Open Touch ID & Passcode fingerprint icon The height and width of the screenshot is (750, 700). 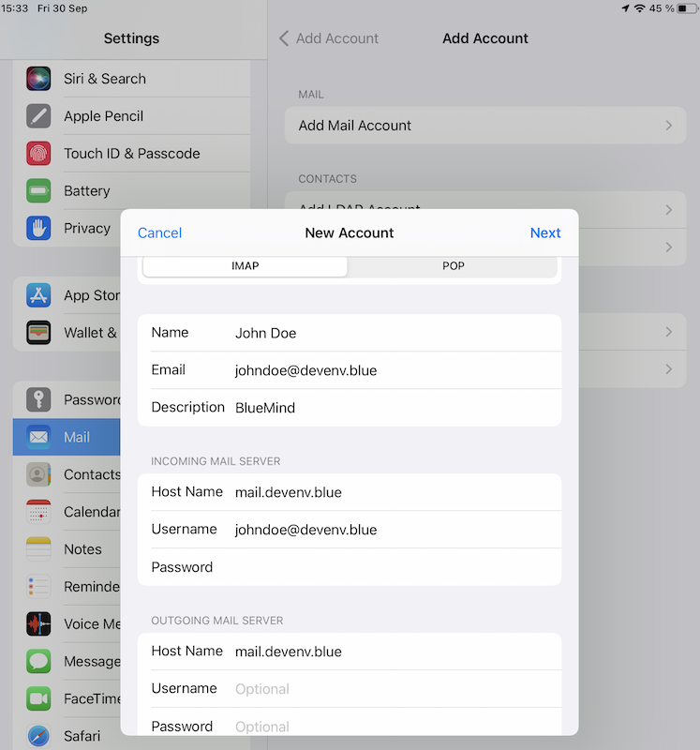point(38,154)
